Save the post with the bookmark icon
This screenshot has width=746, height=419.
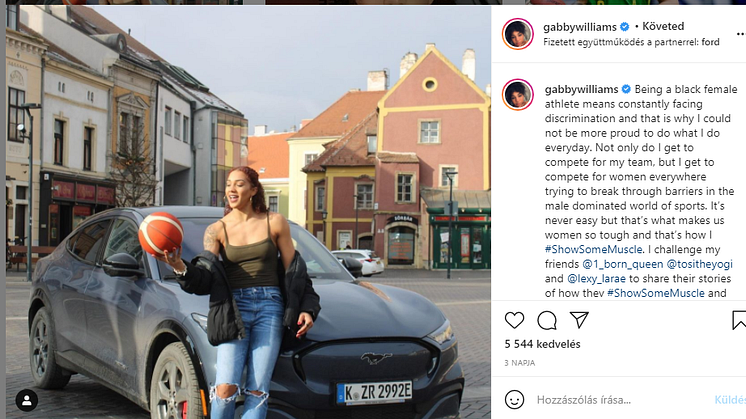coord(739,320)
